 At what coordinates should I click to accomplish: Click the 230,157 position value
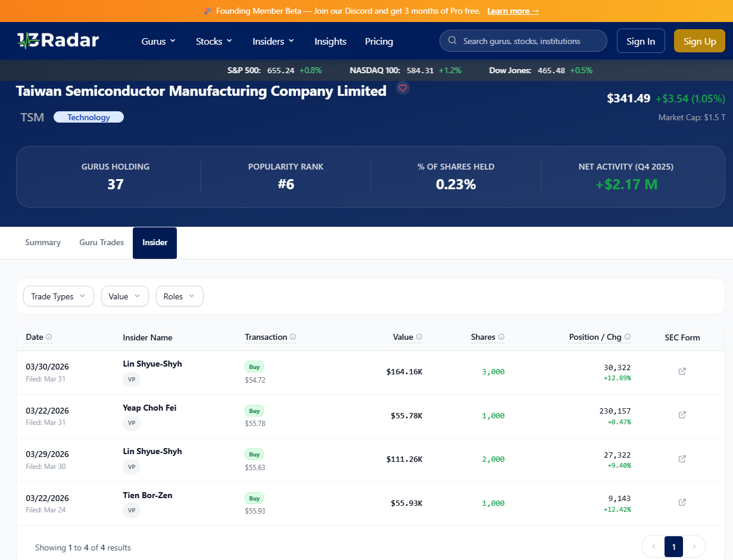click(x=615, y=411)
